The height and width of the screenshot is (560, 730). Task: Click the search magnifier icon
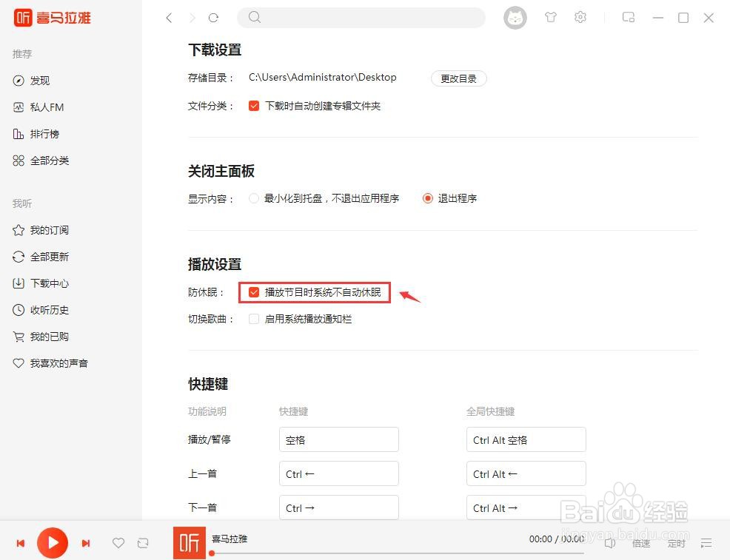click(254, 17)
